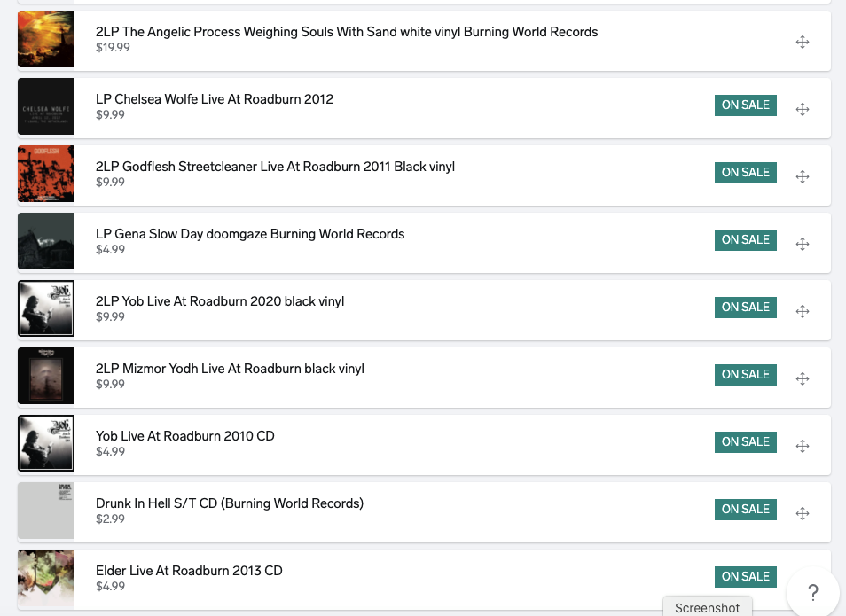The image size is (846, 616).
Task: Click ON SALE badge for Mizmor Yodh
Action: tap(746, 375)
